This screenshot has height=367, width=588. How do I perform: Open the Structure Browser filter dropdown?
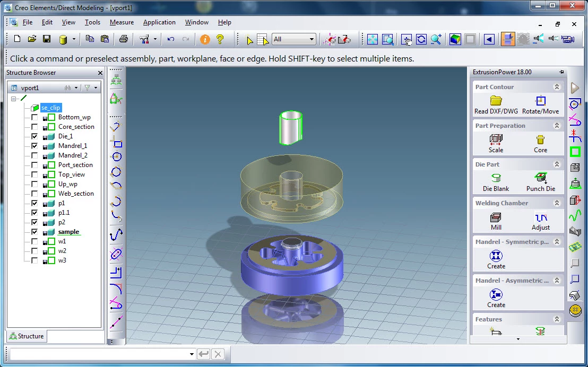coord(96,88)
